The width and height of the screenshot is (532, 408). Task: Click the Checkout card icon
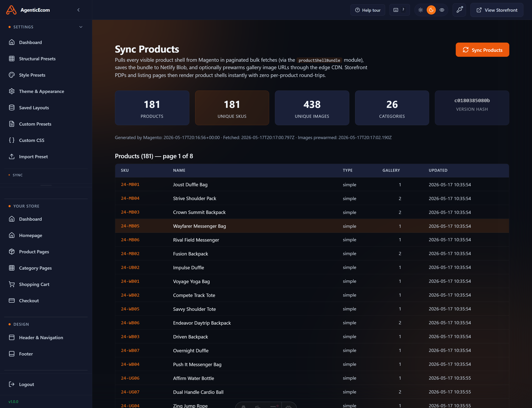pos(12,301)
